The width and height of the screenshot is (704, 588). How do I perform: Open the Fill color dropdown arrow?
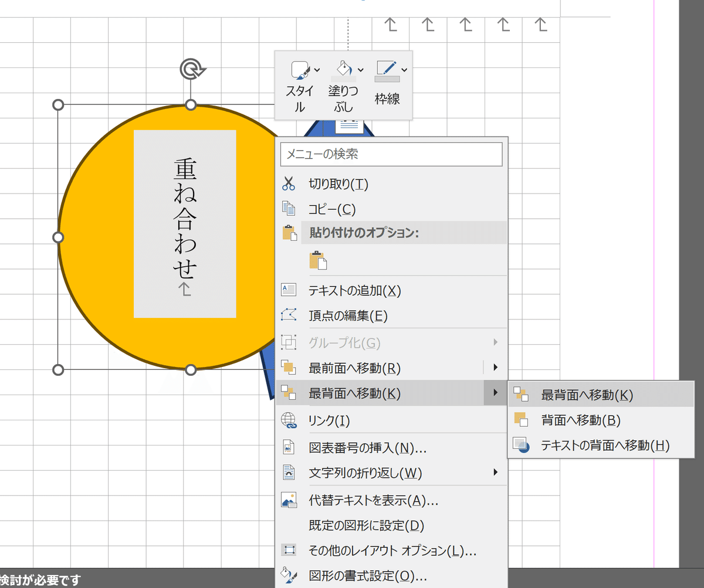pos(360,70)
